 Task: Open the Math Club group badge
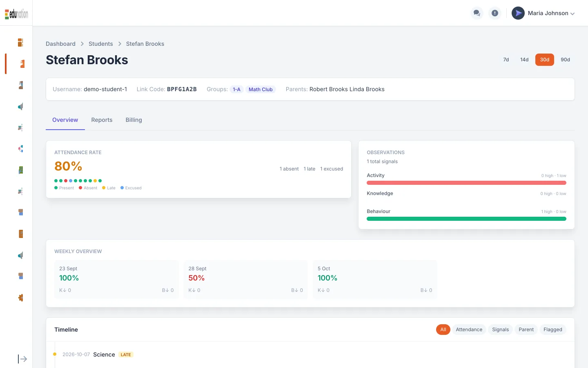point(261,90)
